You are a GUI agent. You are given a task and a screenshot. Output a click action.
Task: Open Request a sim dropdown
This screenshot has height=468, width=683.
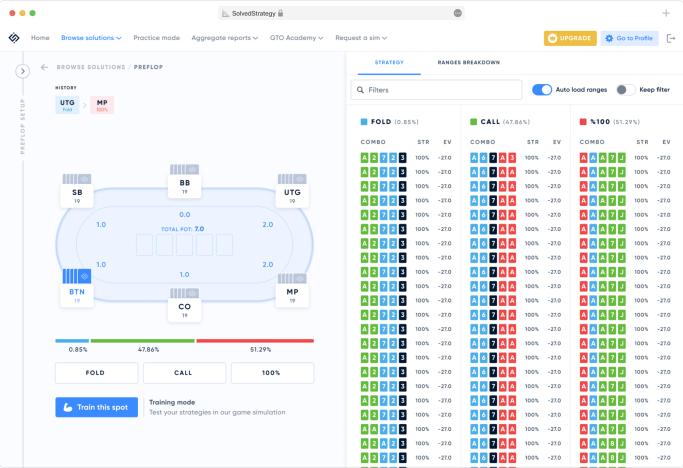pyautogui.click(x=361, y=38)
